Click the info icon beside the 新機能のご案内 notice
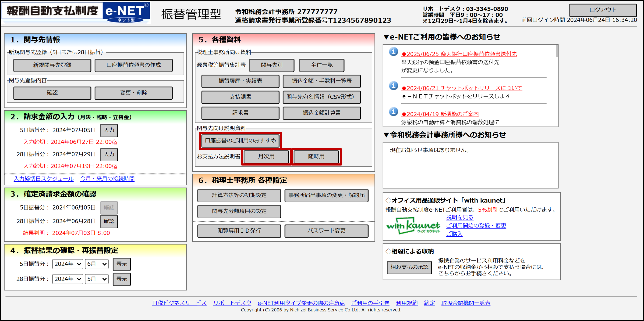Screen dimensions: 644x321 (393, 112)
